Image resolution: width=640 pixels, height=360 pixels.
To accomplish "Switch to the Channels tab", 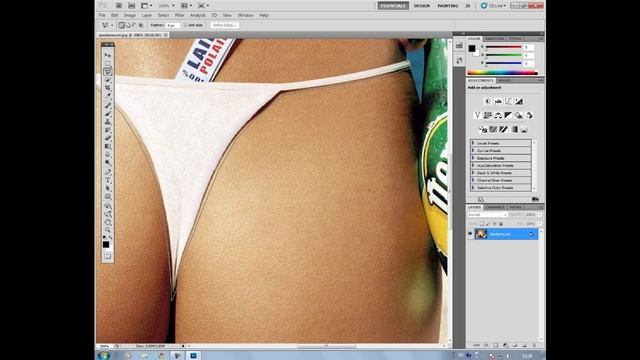I will [495, 207].
